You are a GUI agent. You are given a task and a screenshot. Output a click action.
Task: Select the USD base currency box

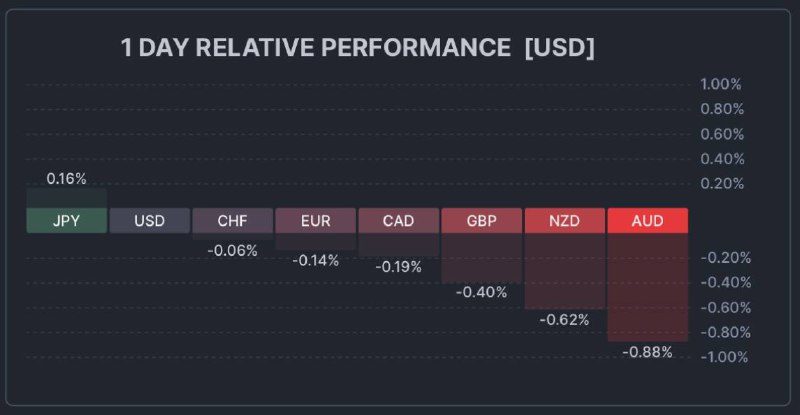tap(149, 220)
